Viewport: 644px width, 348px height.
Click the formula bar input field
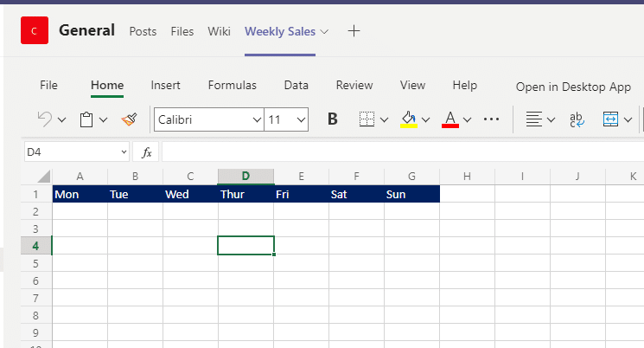(x=398, y=152)
